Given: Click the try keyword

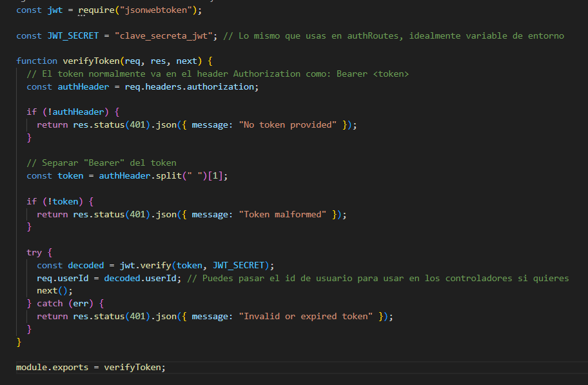Looking at the screenshot, I should [x=34, y=253].
